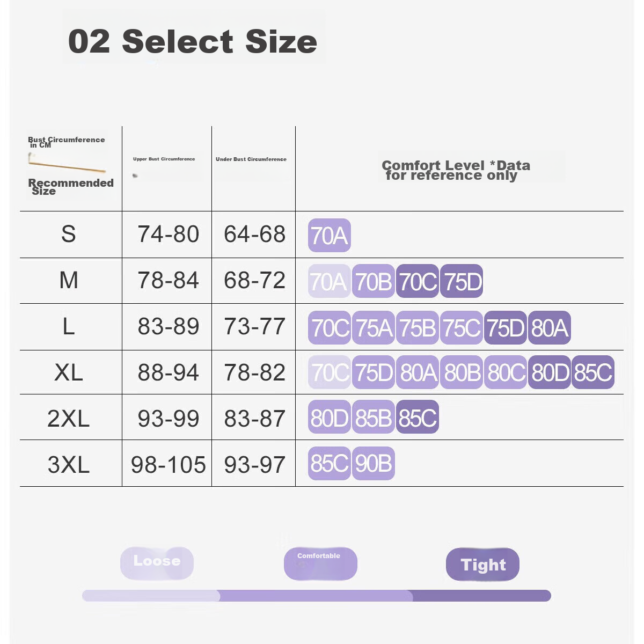Click the Upper Bust Circumference column header

pyautogui.click(x=164, y=159)
